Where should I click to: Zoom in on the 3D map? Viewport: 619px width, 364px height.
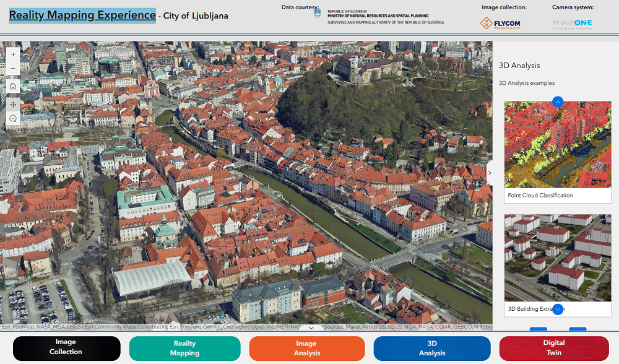[13, 54]
